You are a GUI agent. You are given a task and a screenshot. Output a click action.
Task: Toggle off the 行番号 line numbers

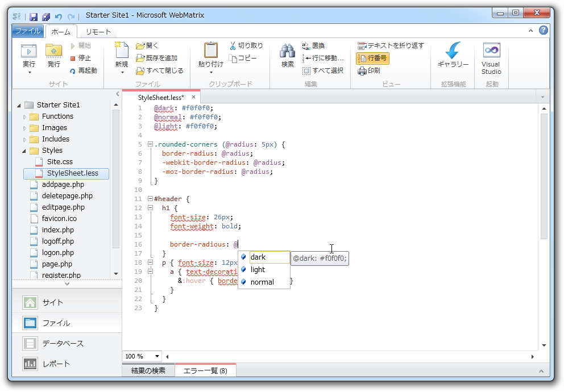372,58
